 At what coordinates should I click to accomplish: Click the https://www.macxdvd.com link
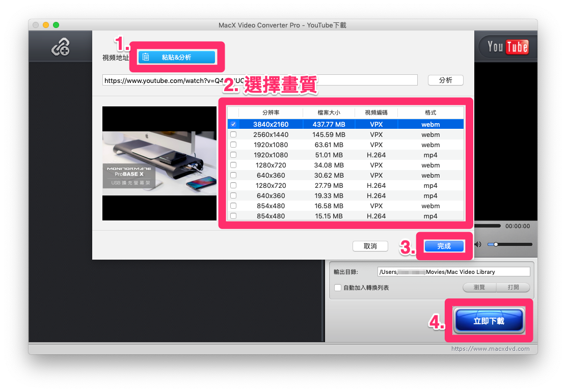[490, 349]
